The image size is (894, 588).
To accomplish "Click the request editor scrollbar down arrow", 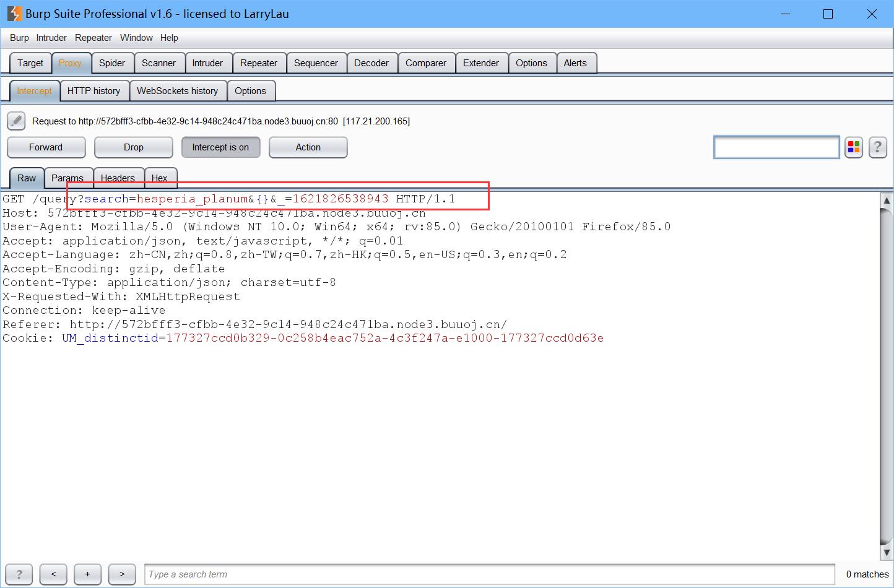I will coord(887,553).
